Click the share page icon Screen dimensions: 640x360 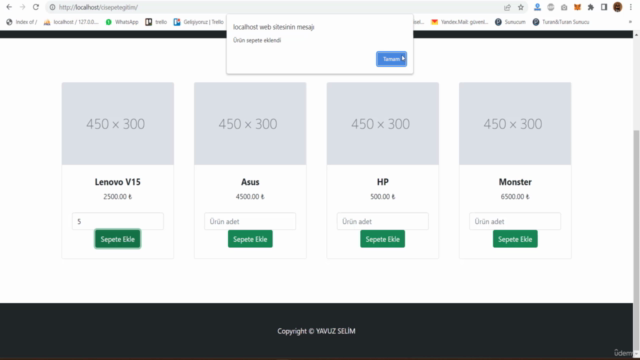tap(507, 7)
